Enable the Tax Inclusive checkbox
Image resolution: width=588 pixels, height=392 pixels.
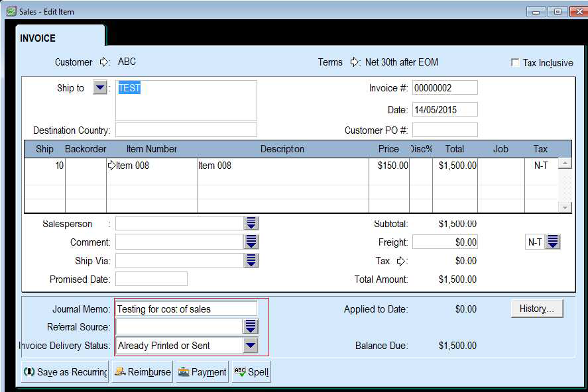click(x=515, y=63)
